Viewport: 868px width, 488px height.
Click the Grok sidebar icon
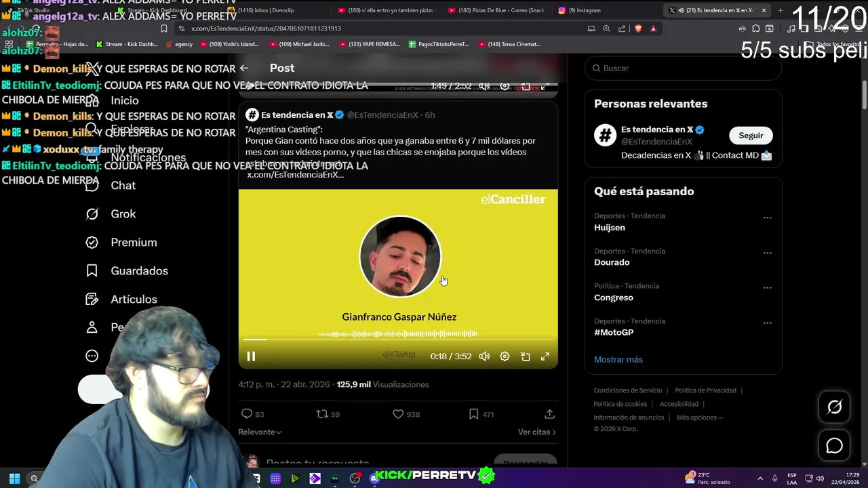[x=92, y=213]
